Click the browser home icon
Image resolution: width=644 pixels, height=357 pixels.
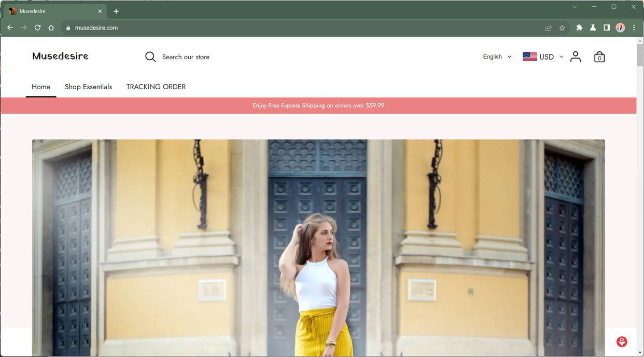click(51, 28)
